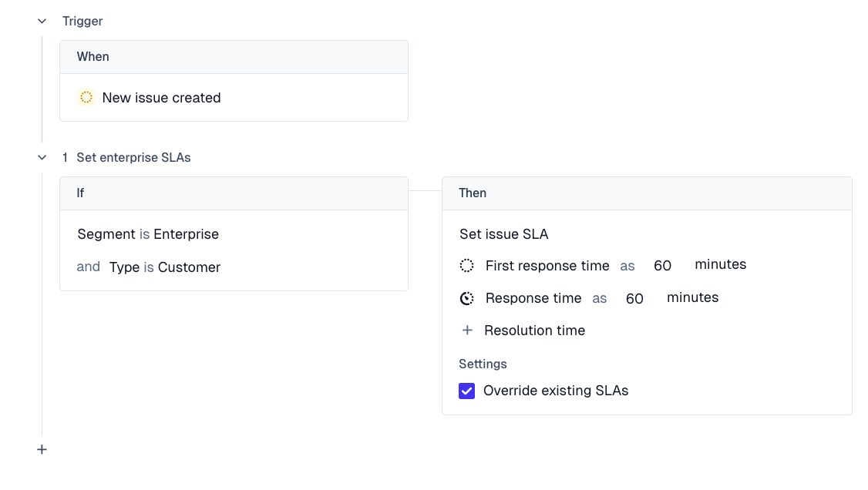Collapse the Trigger section chevron
868x490 pixels.
pyautogui.click(x=42, y=22)
